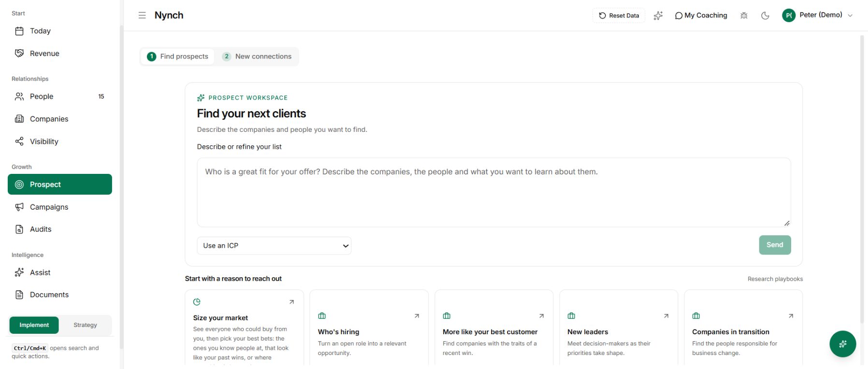
Task: Open the Use an ICP dropdown
Action: click(x=274, y=245)
